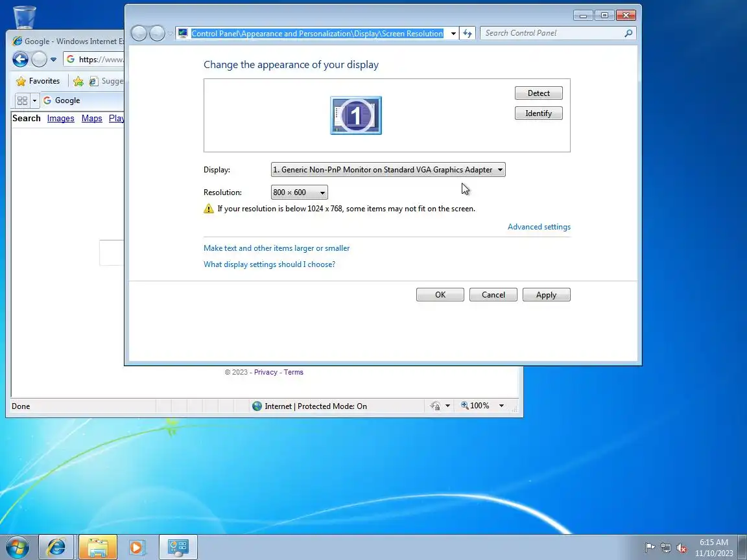Open the Maps link on Google page
The height and width of the screenshot is (560, 747).
[x=92, y=118]
